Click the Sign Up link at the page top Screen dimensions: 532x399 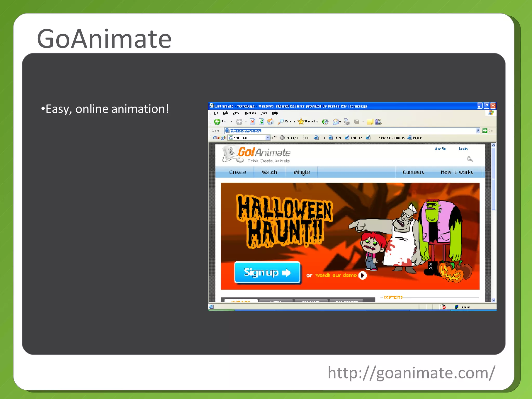(440, 149)
